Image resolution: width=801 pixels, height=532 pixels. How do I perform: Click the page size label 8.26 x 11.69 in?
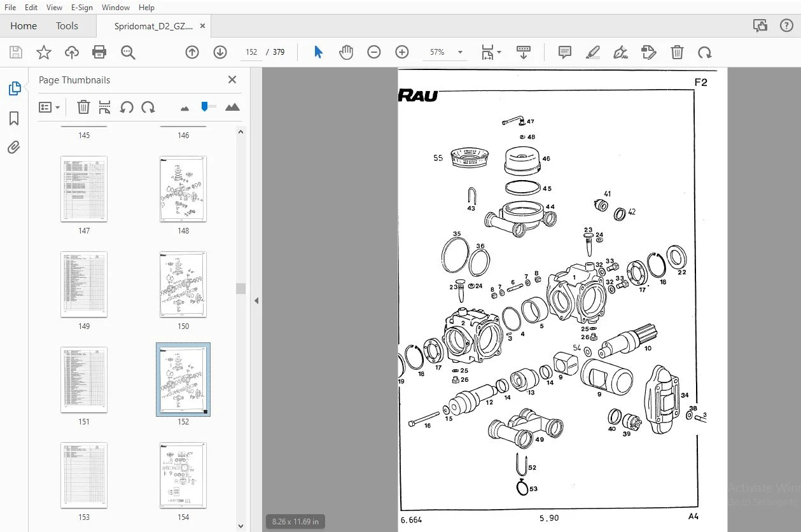[x=295, y=522]
